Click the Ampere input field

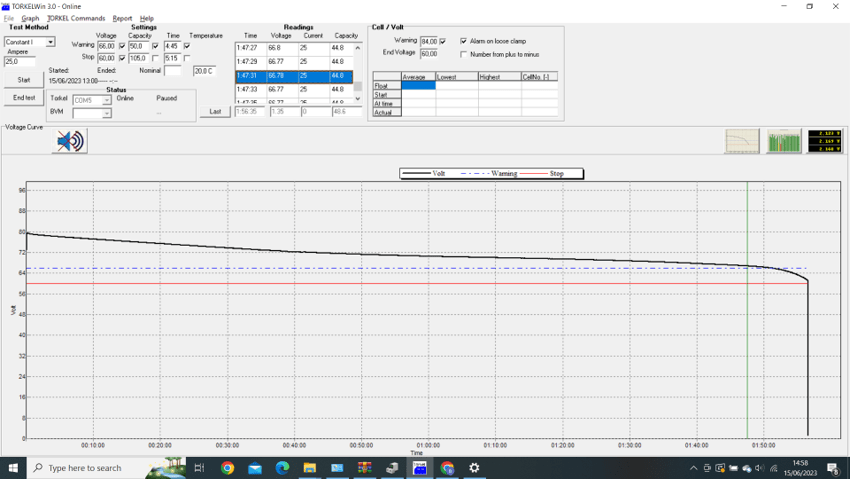[x=19, y=62]
